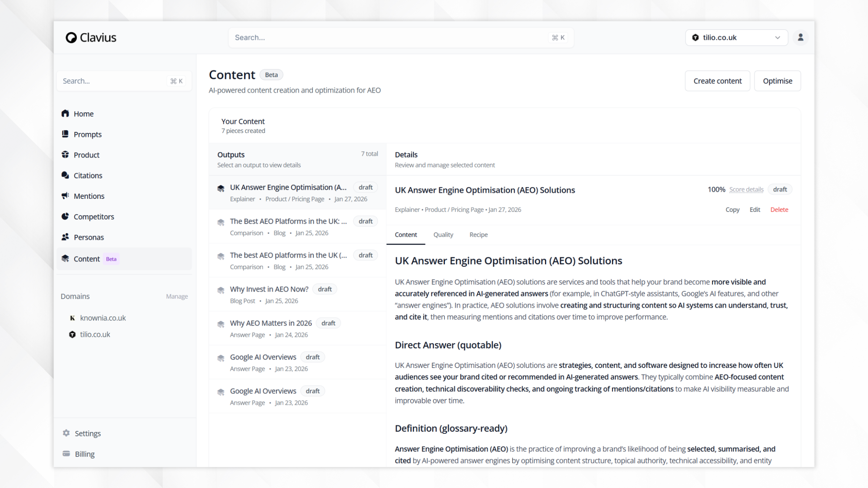Image resolution: width=868 pixels, height=488 pixels.
Task: Click the Product box icon
Action: coord(65,155)
